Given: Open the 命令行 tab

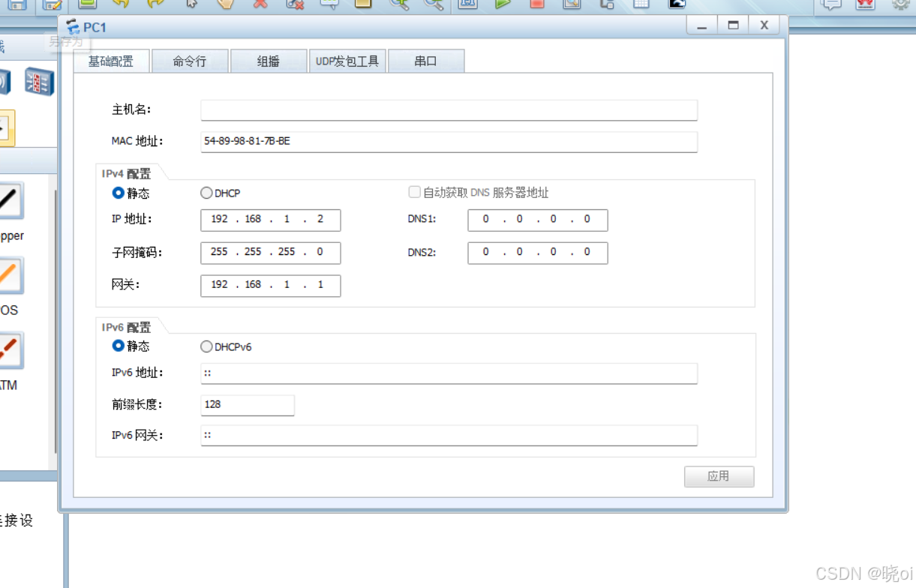Looking at the screenshot, I should (x=190, y=61).
